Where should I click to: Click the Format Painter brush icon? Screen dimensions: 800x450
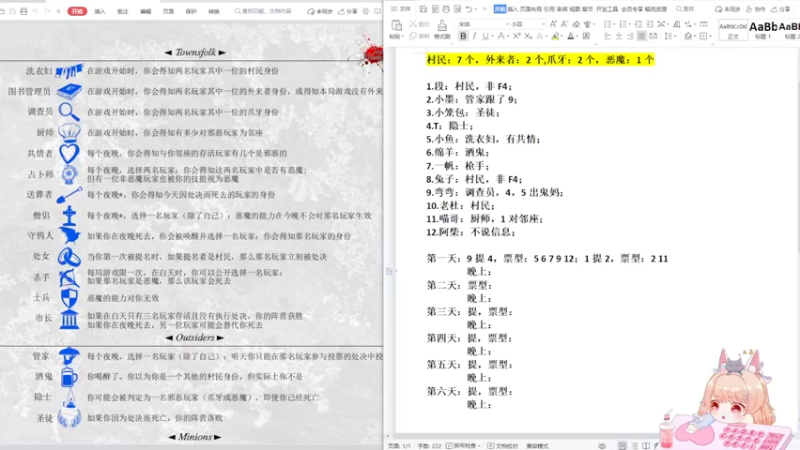click(442, 26)
